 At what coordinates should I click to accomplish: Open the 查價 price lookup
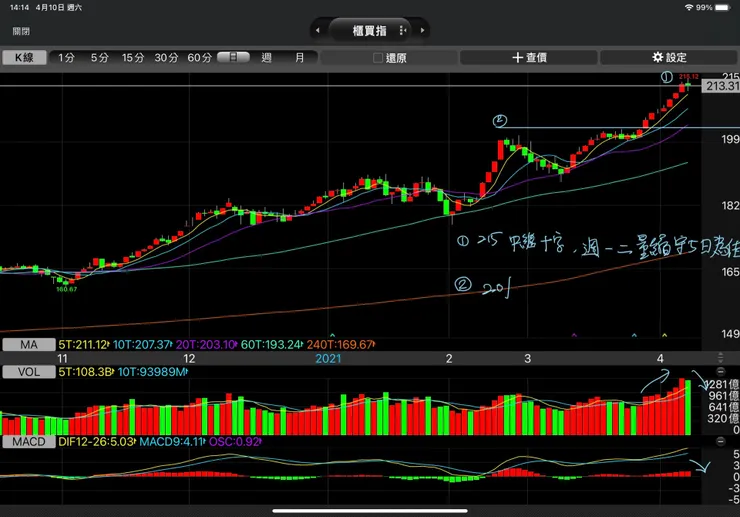tap(529, 58)
